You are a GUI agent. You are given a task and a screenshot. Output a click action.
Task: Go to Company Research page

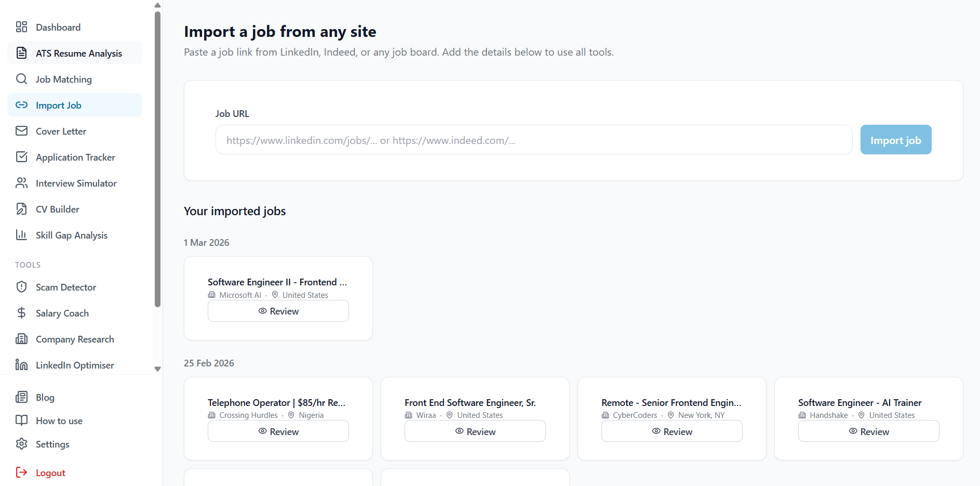75,339
